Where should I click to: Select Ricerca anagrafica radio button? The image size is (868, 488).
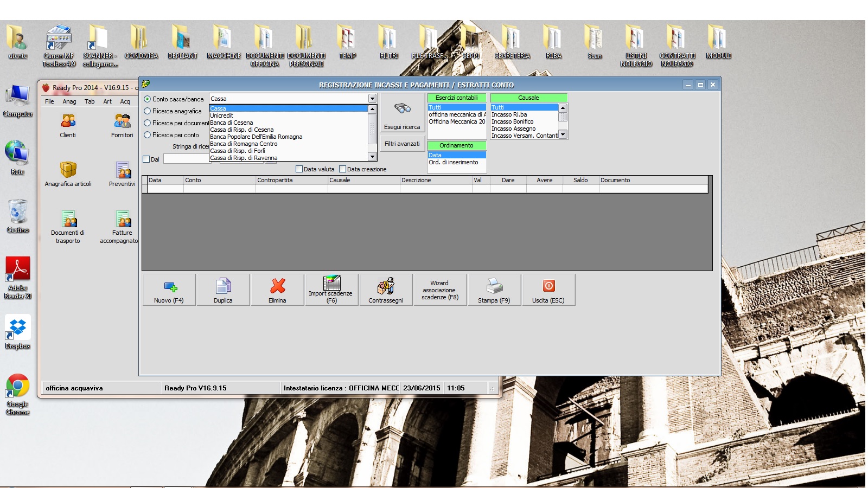pyautogui.click(x=147, y=111)
